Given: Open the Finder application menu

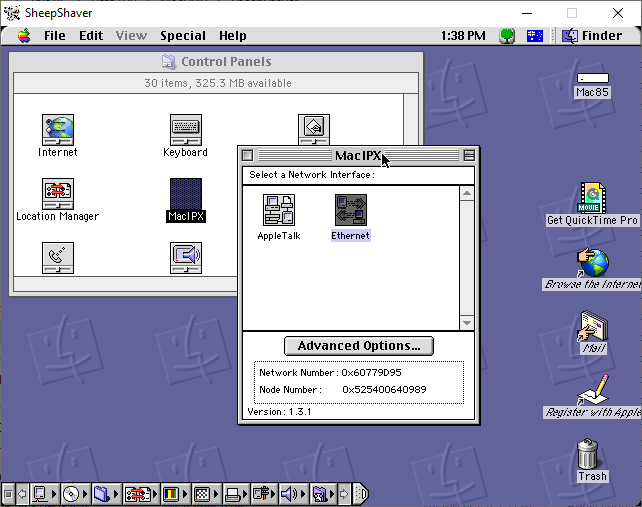Looking at the screenshot, I should pyautogui.click(x=591, y=36).
